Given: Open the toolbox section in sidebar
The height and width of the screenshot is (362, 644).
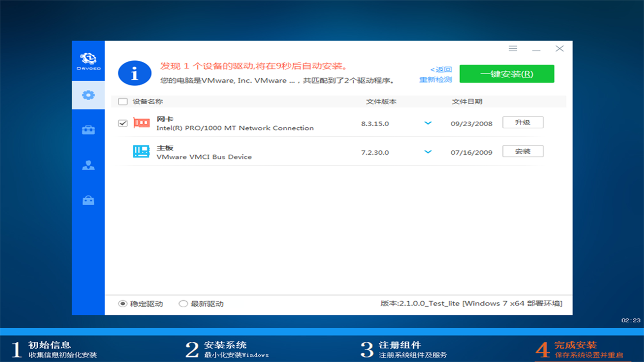Looking at the screenshot, I should pos(88,130).
